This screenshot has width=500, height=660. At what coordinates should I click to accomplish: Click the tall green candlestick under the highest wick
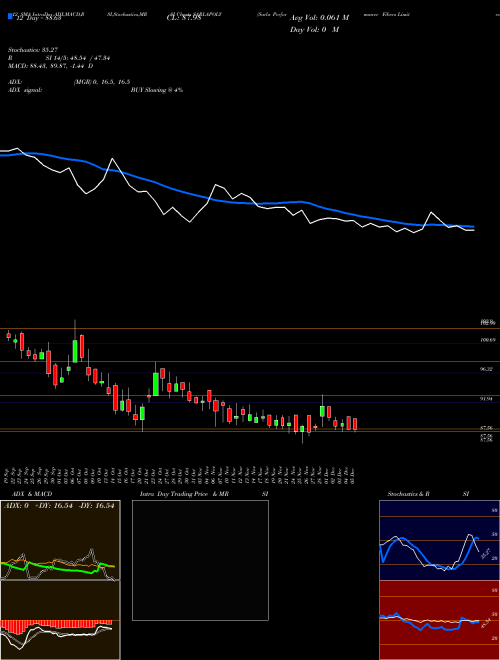click(x=75, y=351)
